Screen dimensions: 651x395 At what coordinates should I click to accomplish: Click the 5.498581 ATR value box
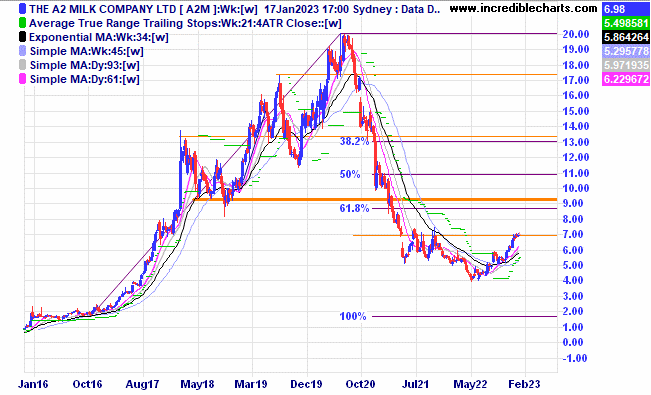[626, 23]
